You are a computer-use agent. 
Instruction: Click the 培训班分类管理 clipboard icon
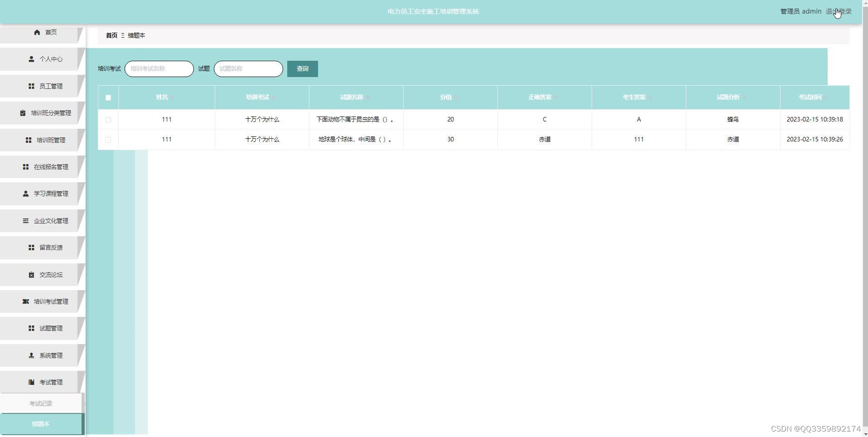pos(23,113)
